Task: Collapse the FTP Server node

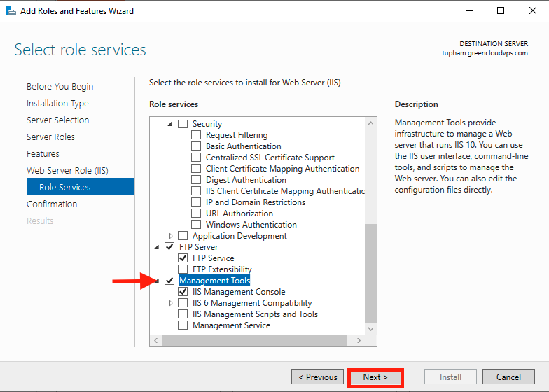Action: pyautogui.click(x=157, y=247)
